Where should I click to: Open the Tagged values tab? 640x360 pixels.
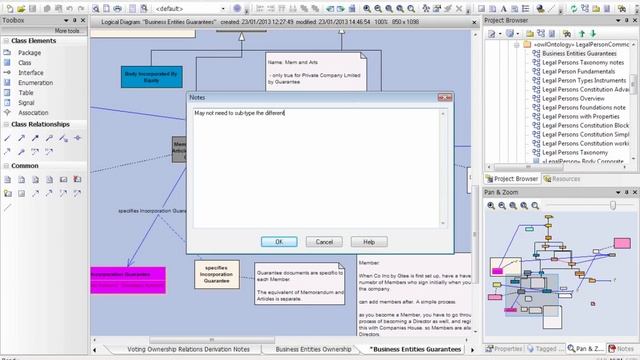point(545,349)
